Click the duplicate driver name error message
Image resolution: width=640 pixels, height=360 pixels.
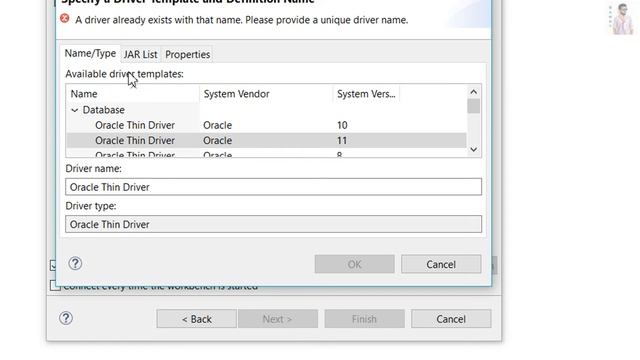coord(242,20)
